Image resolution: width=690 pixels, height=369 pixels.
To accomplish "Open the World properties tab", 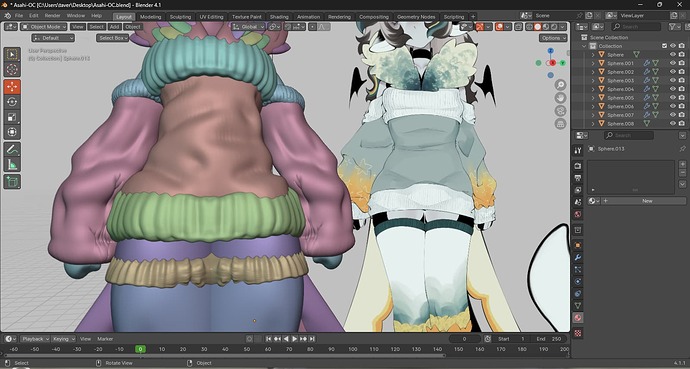I will 578,214.
